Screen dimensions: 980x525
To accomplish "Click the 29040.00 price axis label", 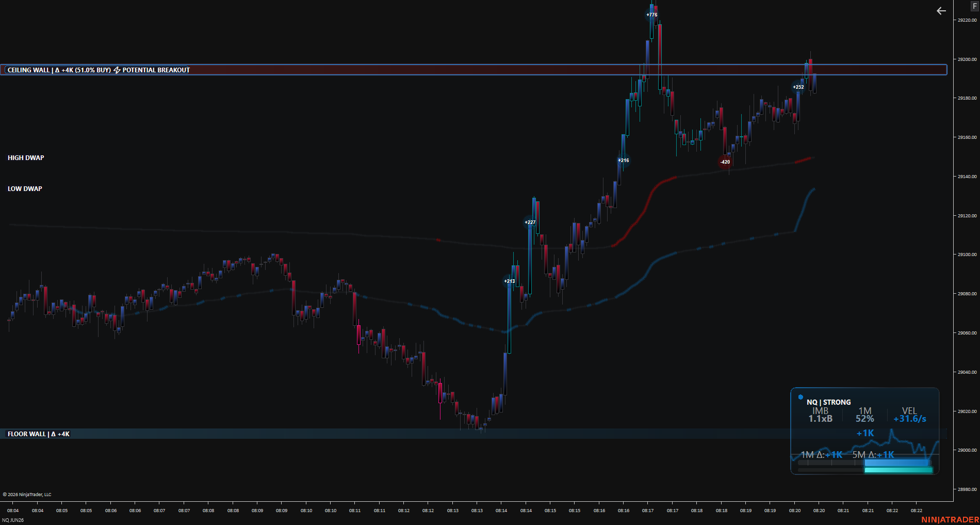I will (967, 372).
